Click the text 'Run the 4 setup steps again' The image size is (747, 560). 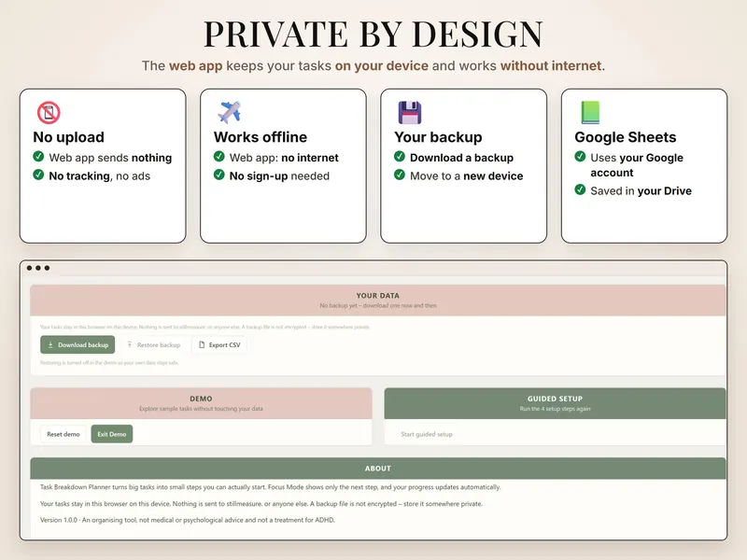(555, 409)
